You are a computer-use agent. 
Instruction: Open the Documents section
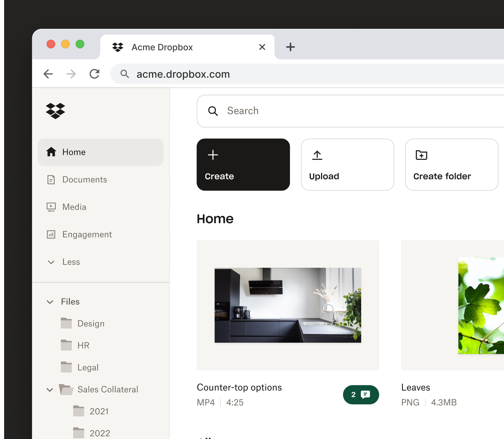point(84,179)
